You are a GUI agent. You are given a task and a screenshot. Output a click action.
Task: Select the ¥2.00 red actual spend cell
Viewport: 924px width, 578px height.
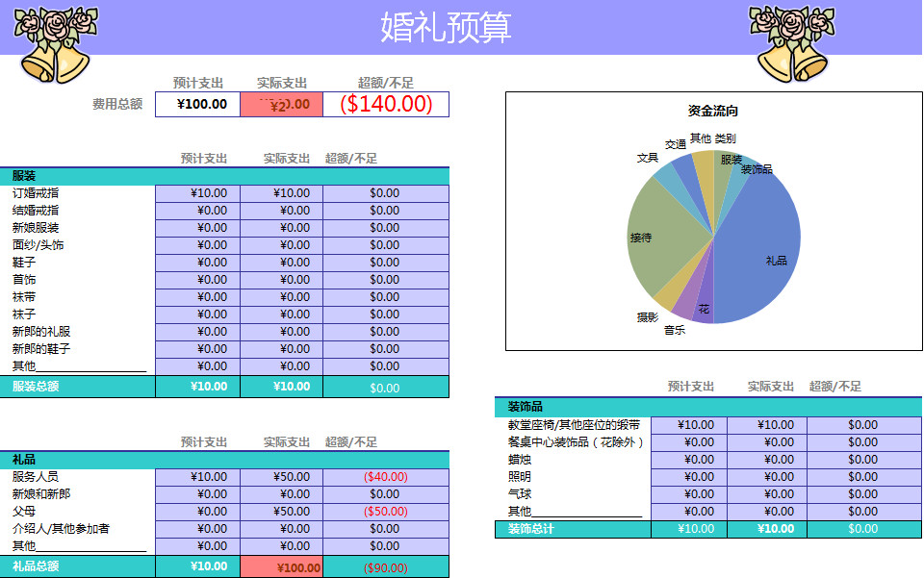(x=279, y=104)
